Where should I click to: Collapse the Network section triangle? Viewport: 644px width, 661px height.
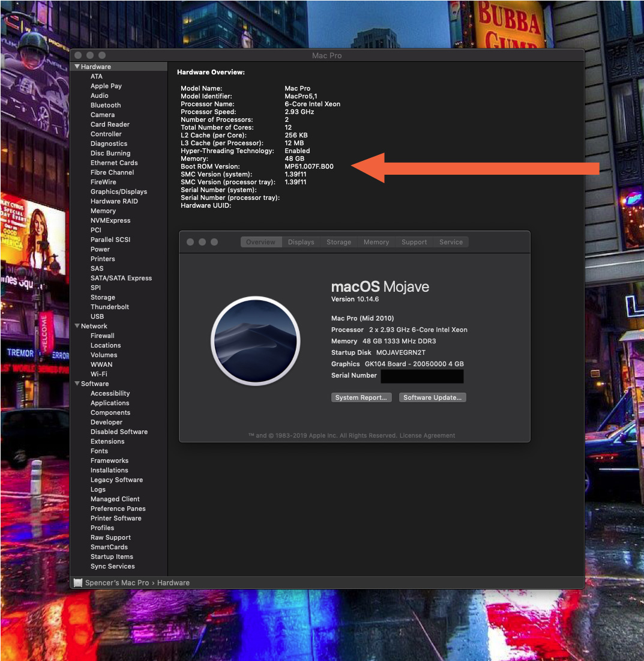tap(77, 326)
